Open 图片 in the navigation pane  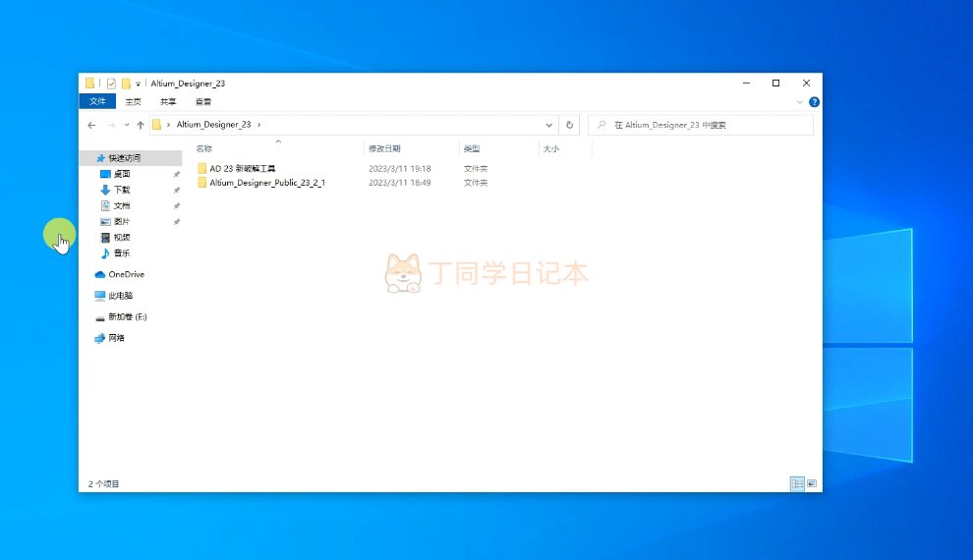[x=122, y=221]
